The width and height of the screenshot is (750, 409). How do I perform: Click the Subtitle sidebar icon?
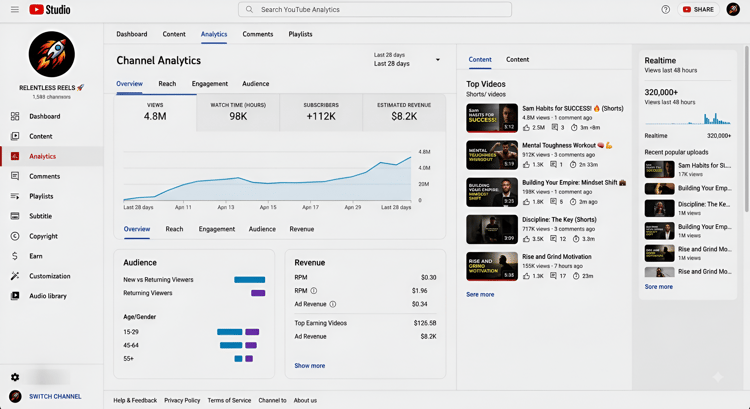tap(15, 216)
